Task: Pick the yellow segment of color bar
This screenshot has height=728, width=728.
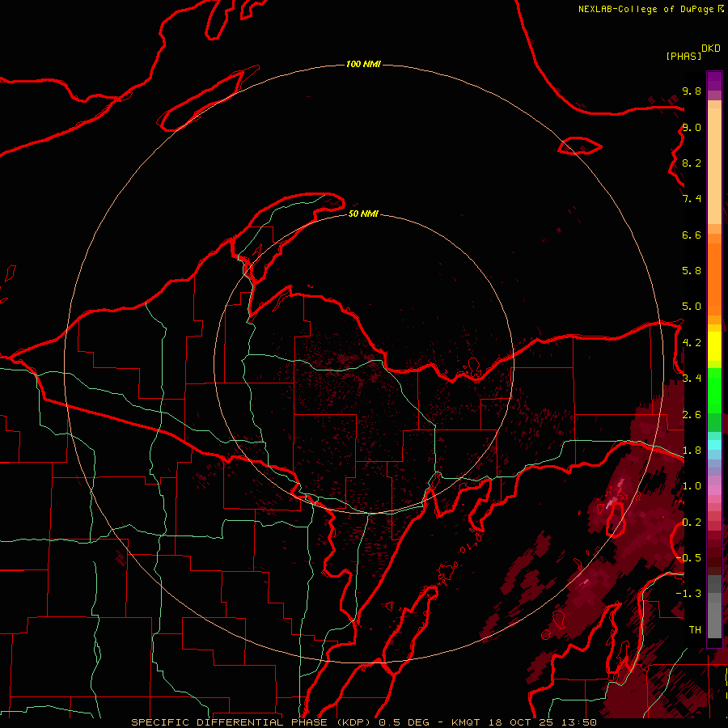Action: [714, 346]
